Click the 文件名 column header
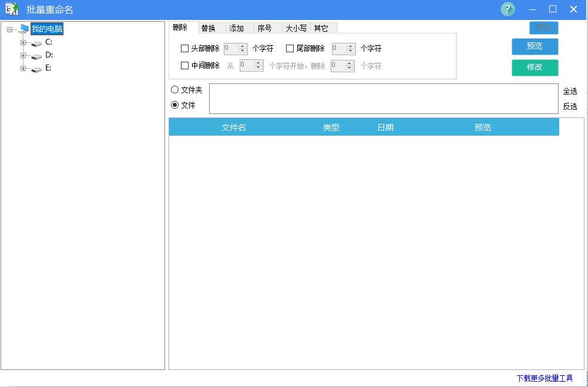Screen dimensions: 588x387 (234, 127)
